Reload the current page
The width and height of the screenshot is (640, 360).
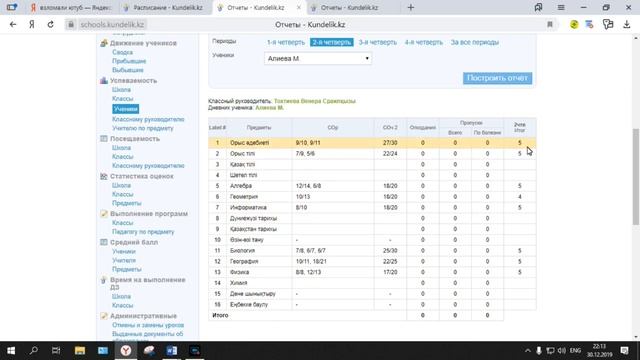click(51, 24)
